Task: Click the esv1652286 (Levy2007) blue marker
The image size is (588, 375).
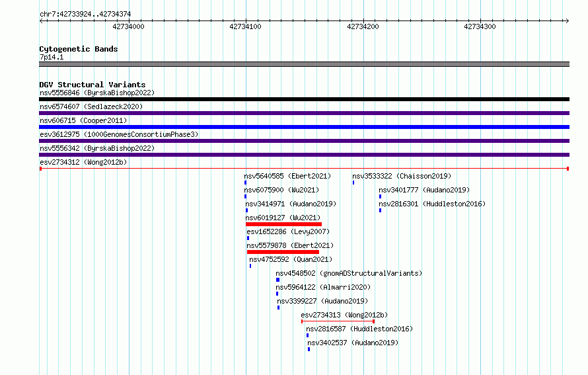Action: (248, 238)
